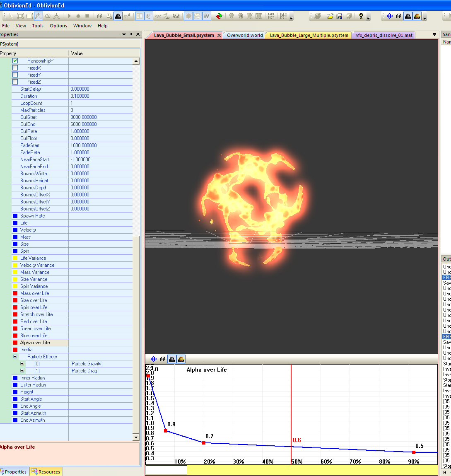This screenshot has width=451, height=476.
Task: Toggle the split panel layout icon in the toolbar
Action: pos(139,16)
